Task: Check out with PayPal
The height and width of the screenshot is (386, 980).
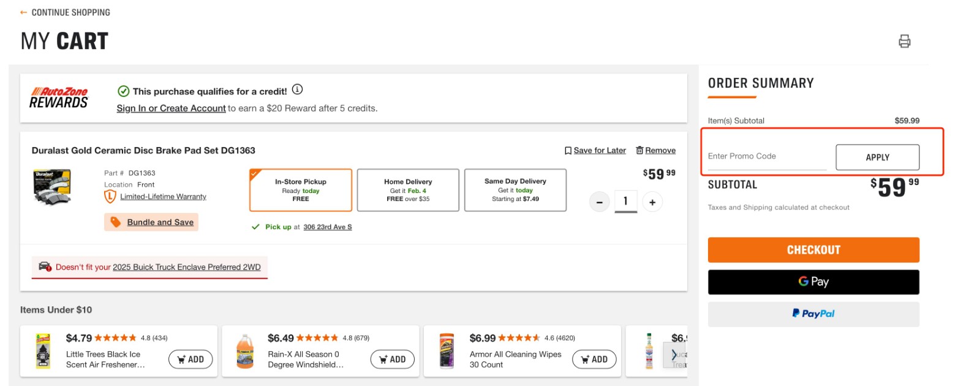Action: pos(813,314)
